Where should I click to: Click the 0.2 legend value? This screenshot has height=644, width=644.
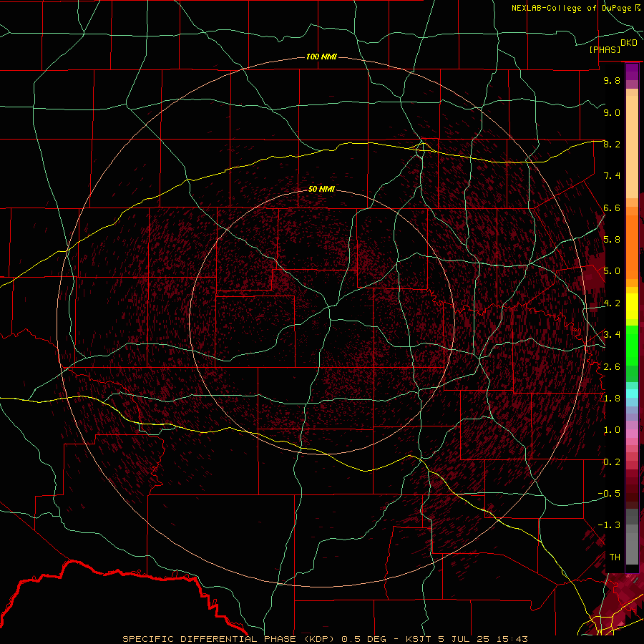click(612, 462)
